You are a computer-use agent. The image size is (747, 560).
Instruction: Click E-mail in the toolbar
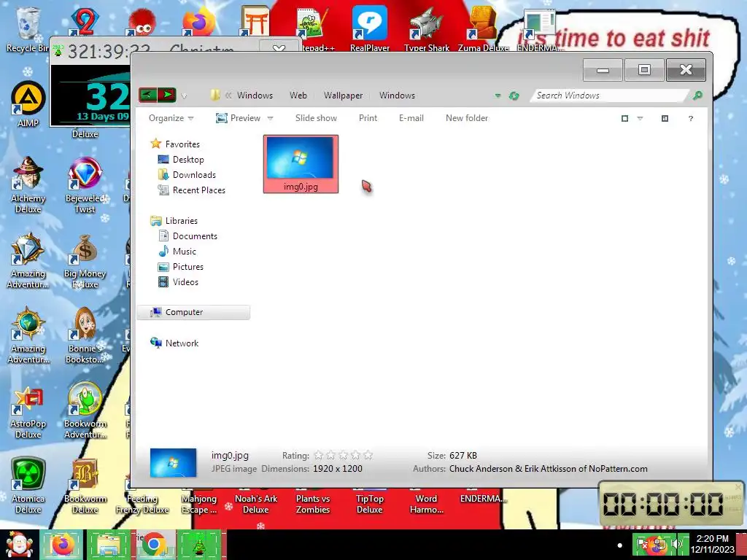tap(411, 118)
